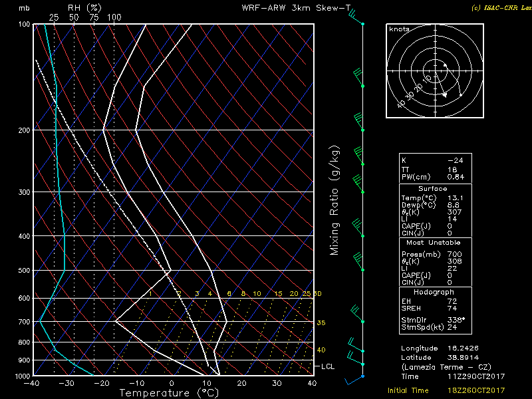
Task: Click the wind barb at 500 mb level
Action: (x=358, y=262)
